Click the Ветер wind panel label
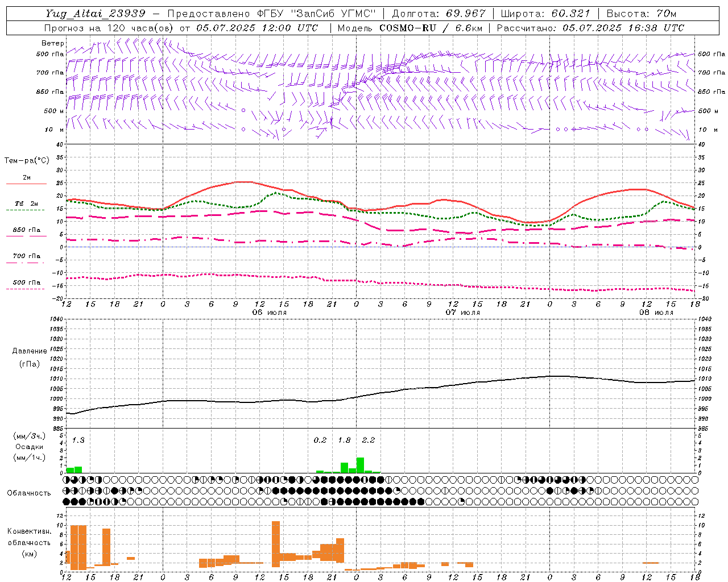 tap(52, 43)
